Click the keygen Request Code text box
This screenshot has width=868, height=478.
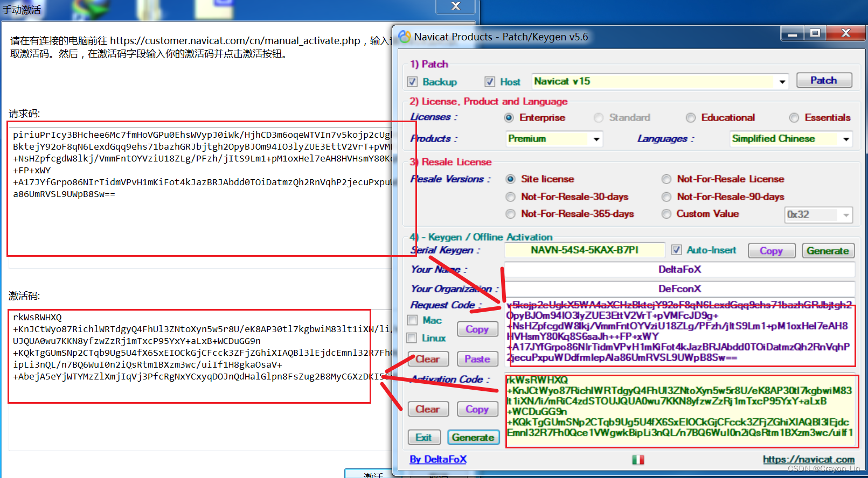(680, 332)
